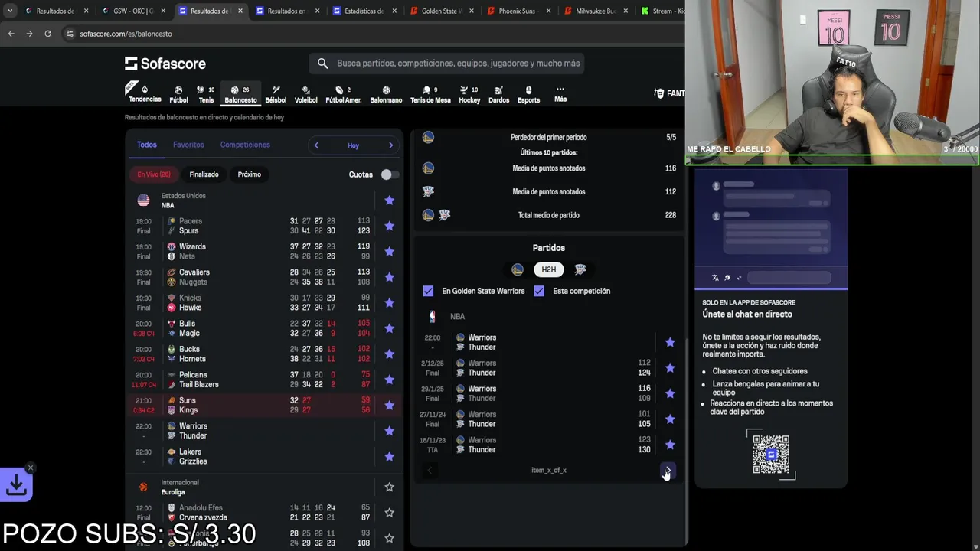Toggle favorite star for Euroliga
This screenshot has height=551, width=980.
tap(389, 487)
